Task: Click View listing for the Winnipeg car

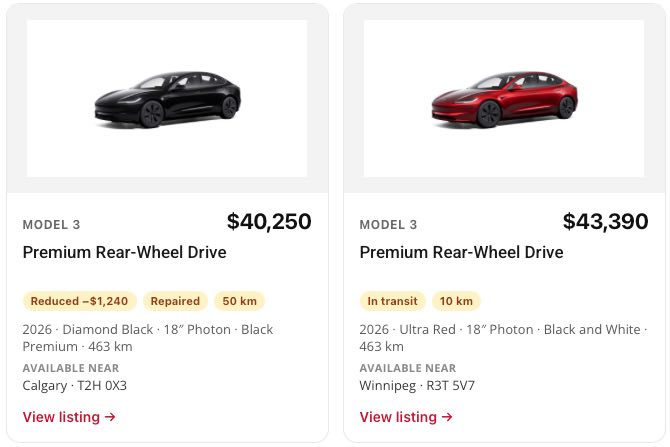Action: [x=406, y=417]
